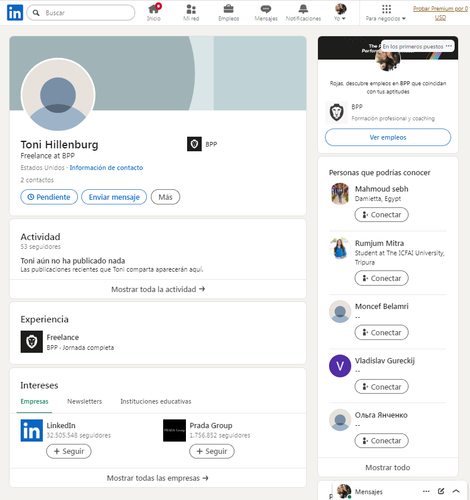
Task: Click Mahmoud sebh avatar
Action: pyautogui.click(x=340, y=193)
